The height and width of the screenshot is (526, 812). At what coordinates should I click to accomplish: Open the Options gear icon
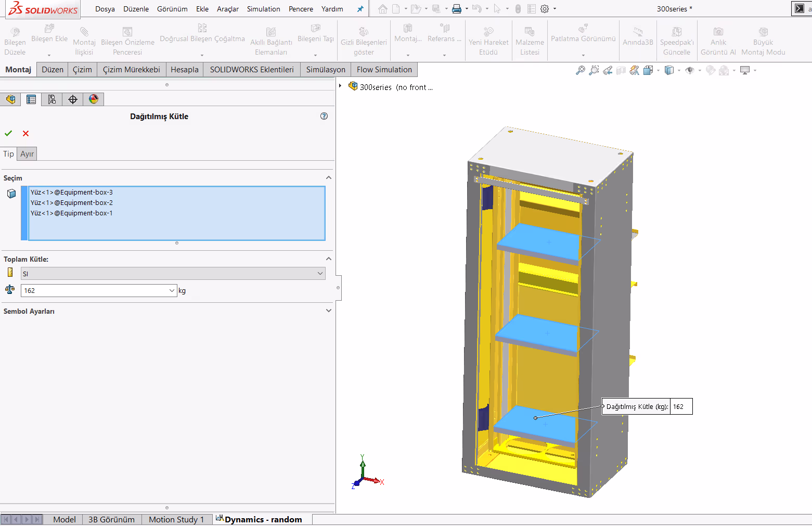click(545, 9)
